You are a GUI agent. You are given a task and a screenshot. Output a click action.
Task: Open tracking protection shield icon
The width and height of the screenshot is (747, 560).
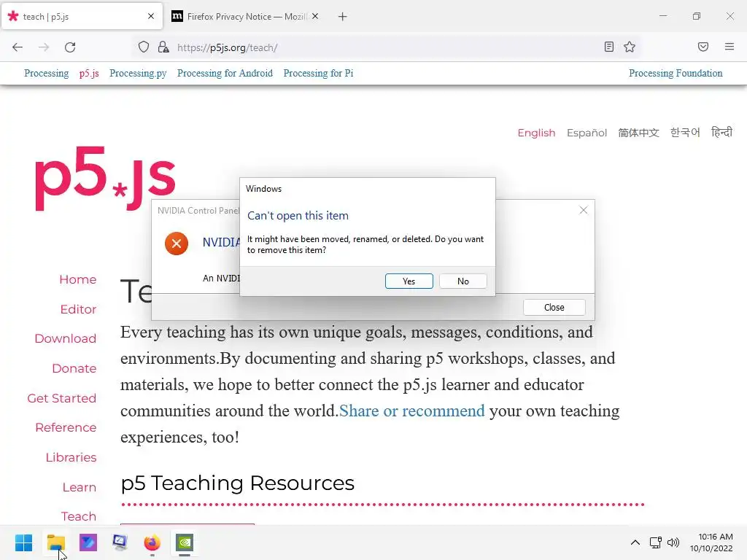[x=144, y=47]
